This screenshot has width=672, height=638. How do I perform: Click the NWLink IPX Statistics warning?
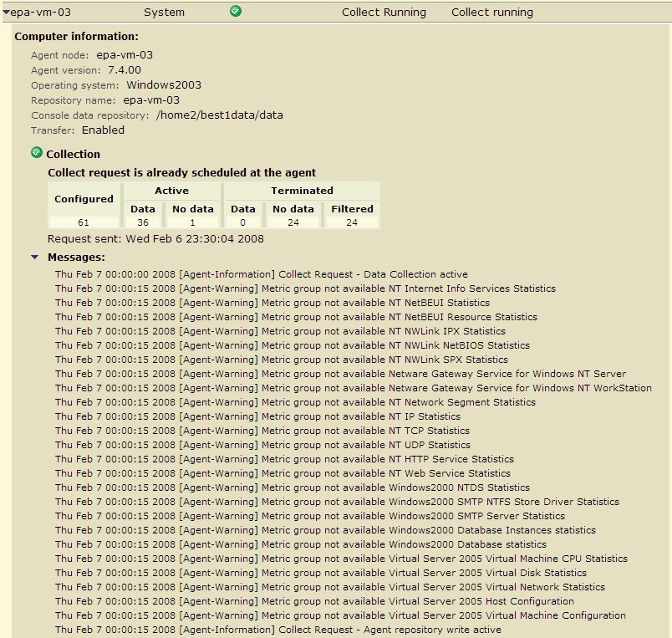pos(280,331)
